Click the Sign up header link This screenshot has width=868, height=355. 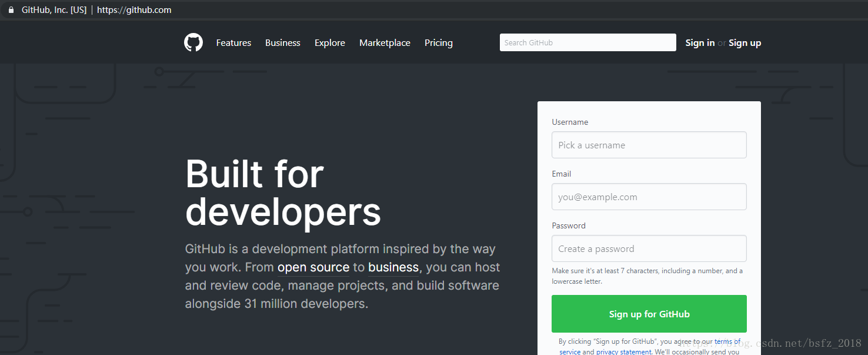coord(745,43)
